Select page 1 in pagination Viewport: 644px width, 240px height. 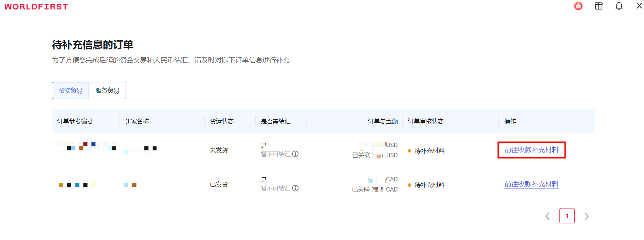[x=567, y=216]
